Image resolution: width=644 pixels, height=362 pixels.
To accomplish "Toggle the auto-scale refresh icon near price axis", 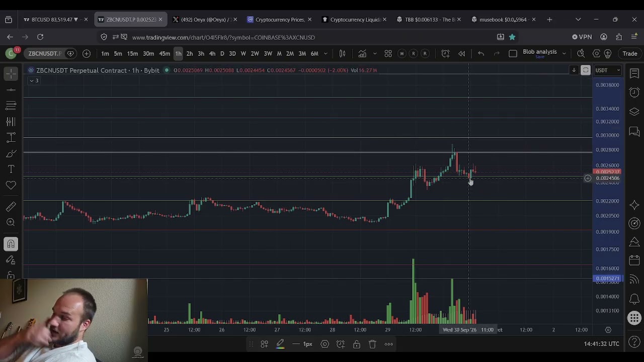I will coord(585,70).
